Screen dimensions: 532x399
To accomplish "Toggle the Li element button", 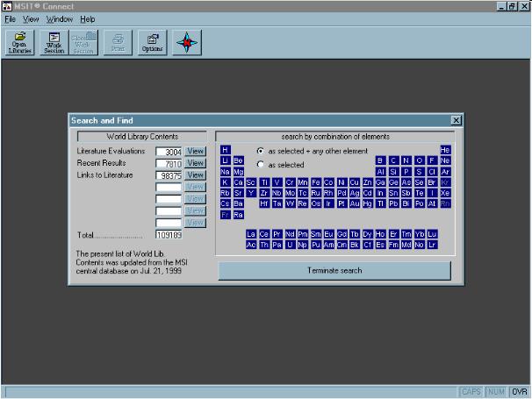I will point(226,160).
